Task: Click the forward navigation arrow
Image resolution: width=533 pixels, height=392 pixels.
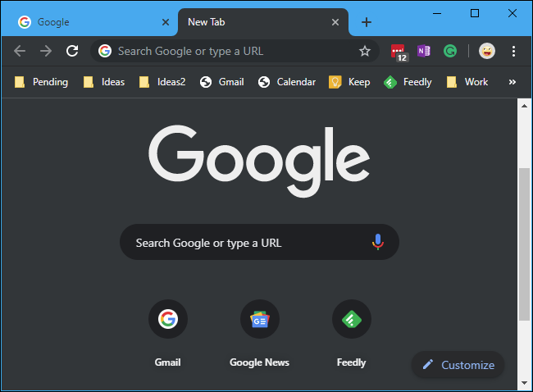Action: (46, 51)
